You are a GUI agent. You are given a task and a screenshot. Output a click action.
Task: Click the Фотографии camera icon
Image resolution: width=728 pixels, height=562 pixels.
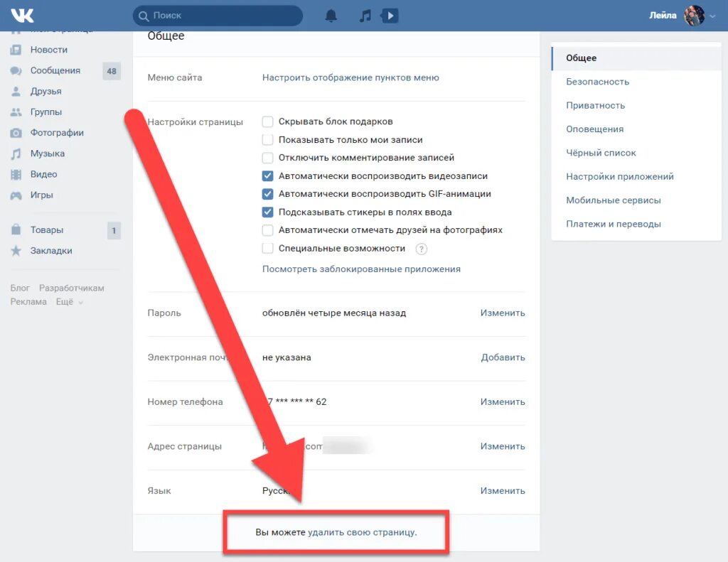click(x=16, y=133)
